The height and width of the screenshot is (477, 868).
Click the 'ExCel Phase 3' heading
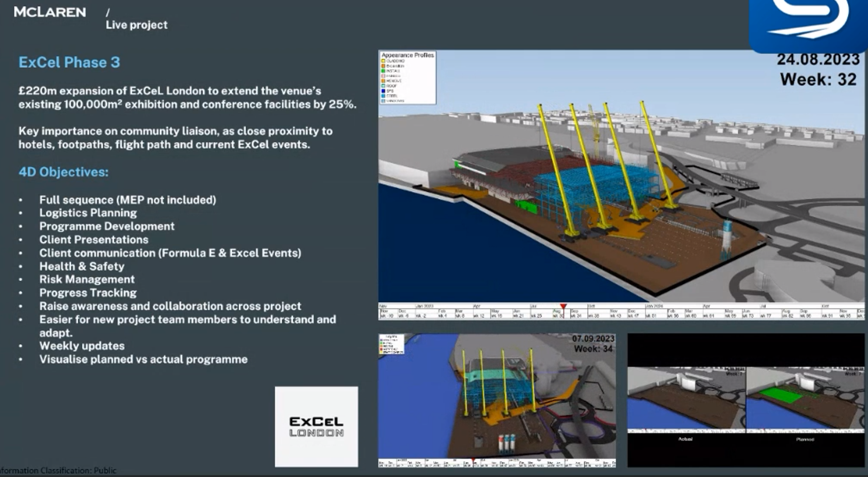[69, 62]
